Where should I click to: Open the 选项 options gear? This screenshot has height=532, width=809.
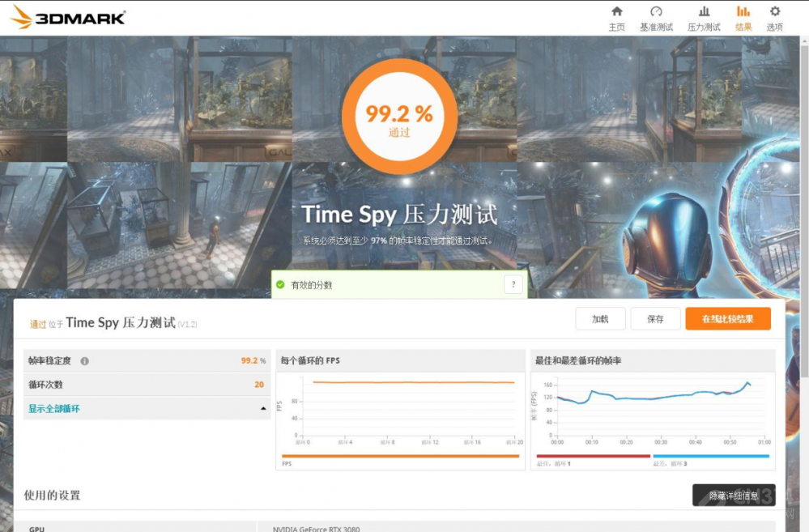click(x=774, y=19)
